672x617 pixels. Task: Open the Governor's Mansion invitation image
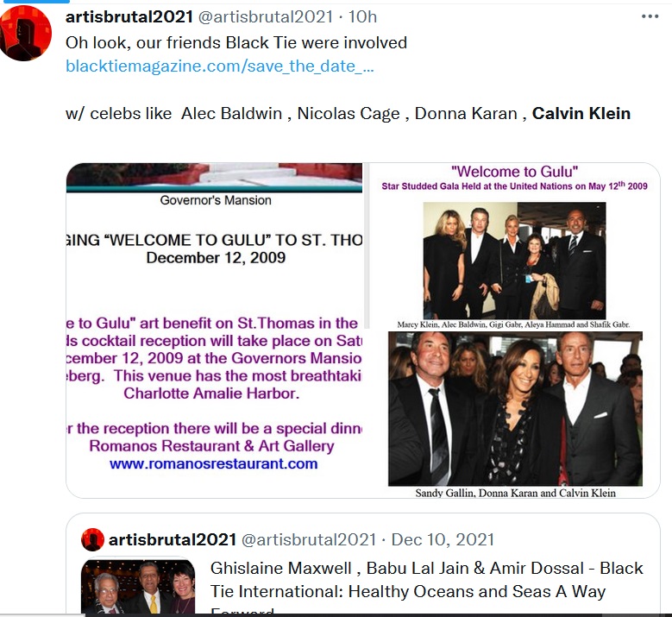(214, 331)
